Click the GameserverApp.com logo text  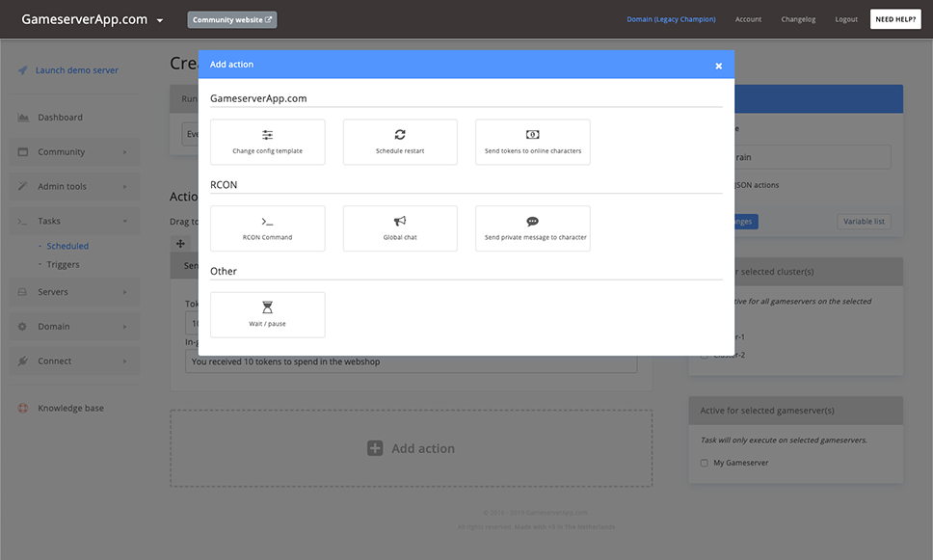tap(85, 19)
